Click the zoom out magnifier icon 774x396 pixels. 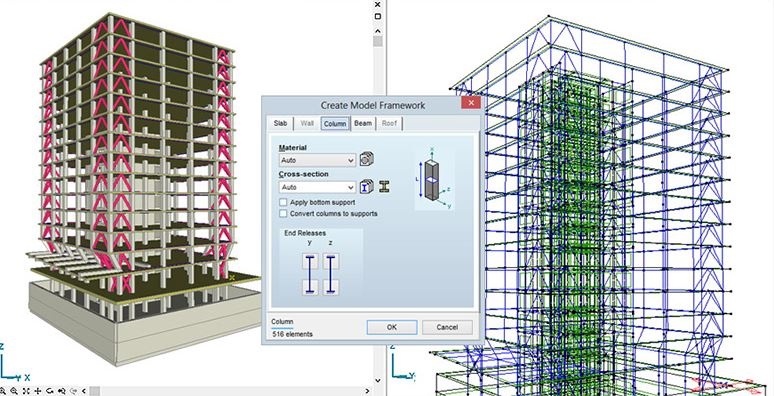(x=14, y=391)
